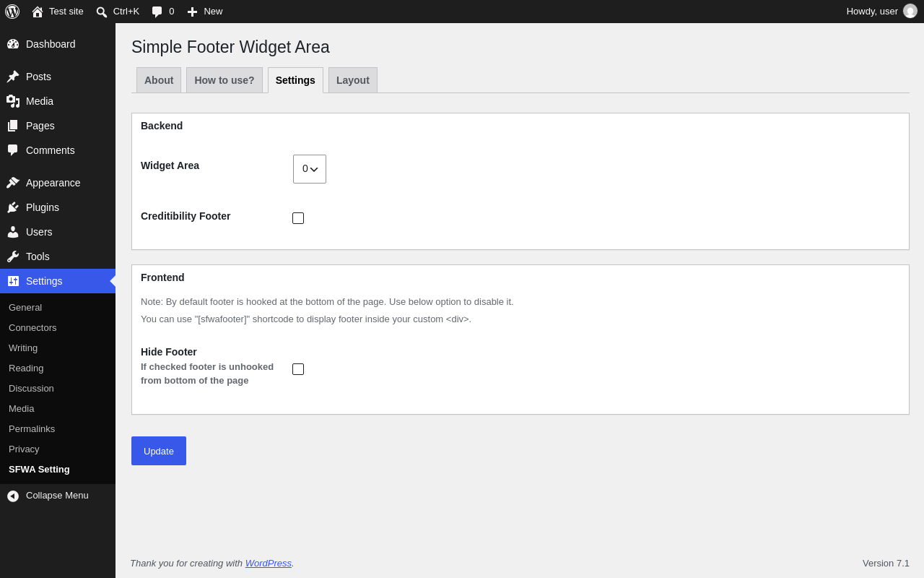Image resolution: width=924 pixels, height=578 pixels.
Task: Click the WordPress logo icon
Action: [x=12, y=12]
